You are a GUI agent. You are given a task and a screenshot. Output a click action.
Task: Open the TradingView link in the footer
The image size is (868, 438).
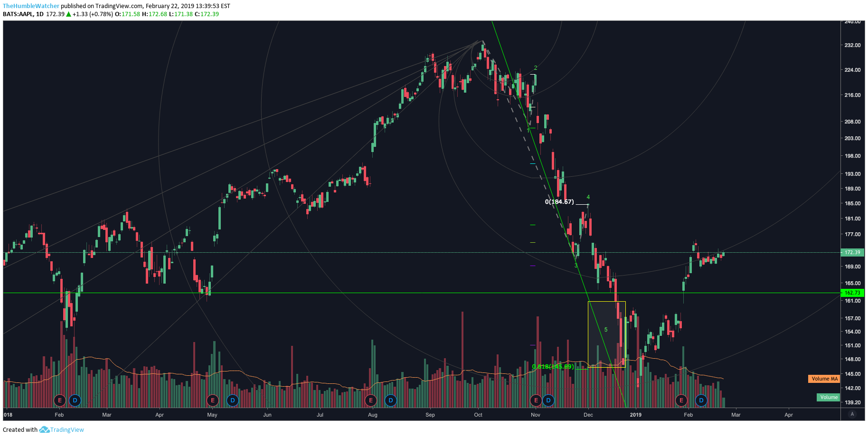coord(67,429)
